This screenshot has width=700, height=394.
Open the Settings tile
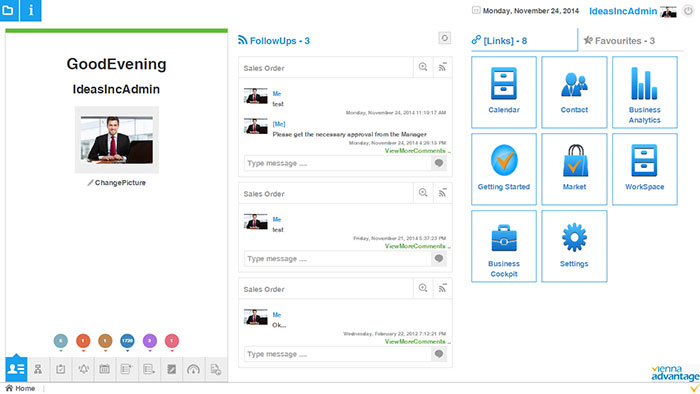574,246
